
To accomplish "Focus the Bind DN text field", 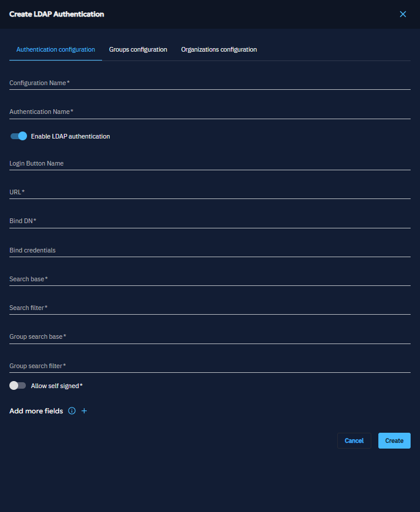I will click(209, 221).
